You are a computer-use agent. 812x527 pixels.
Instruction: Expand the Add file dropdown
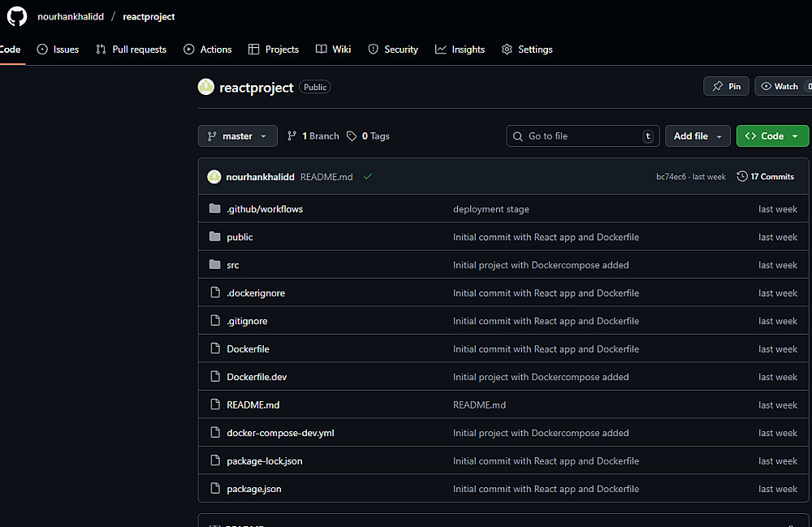[x=698, y=136]
